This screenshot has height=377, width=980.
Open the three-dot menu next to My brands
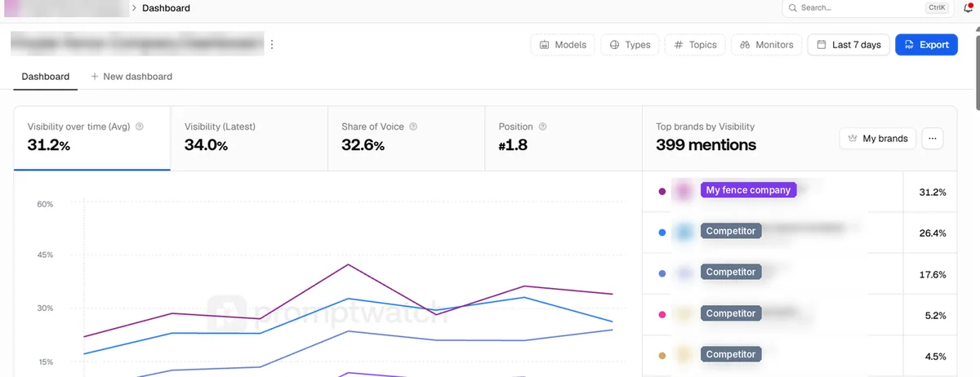point(933,138)
